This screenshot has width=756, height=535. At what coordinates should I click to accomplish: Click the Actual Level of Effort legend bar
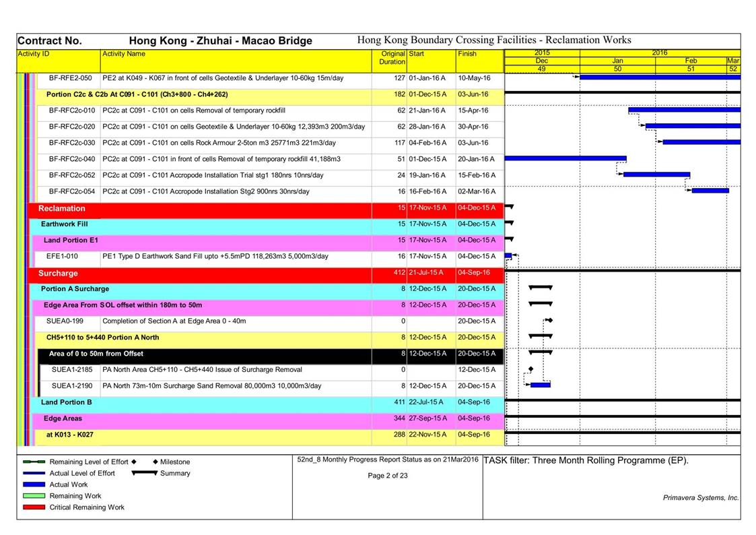click(x=34, y=473)
